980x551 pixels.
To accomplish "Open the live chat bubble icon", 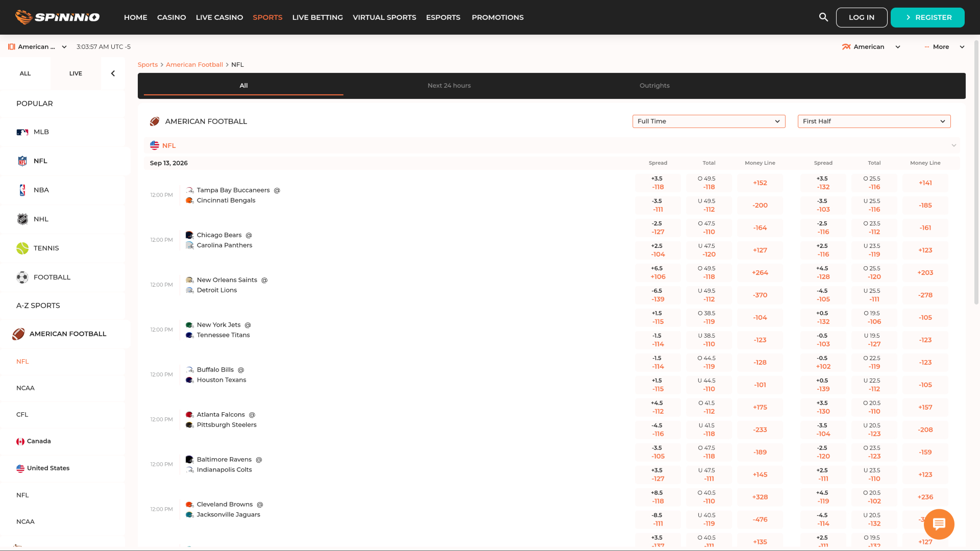I will (939, 524).
